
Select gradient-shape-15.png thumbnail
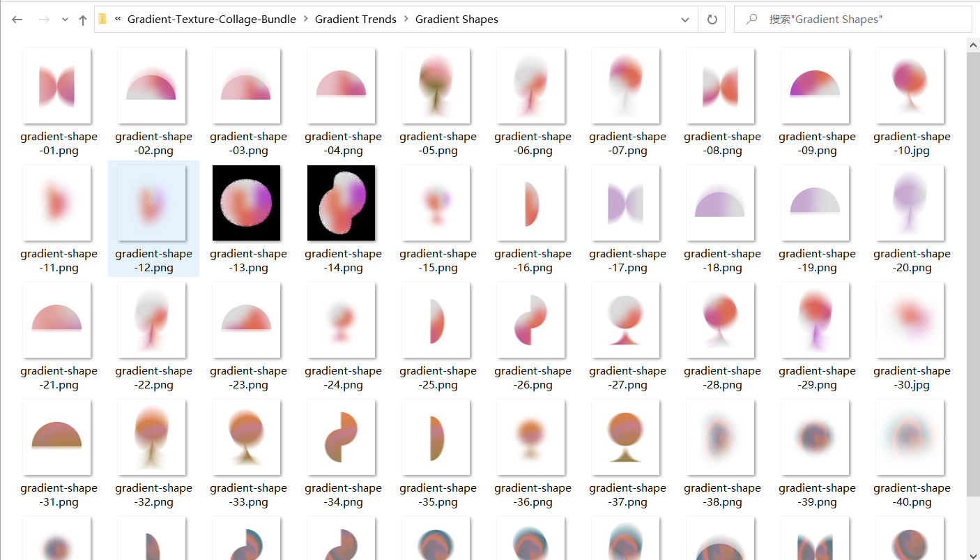[x=436, y=203]
